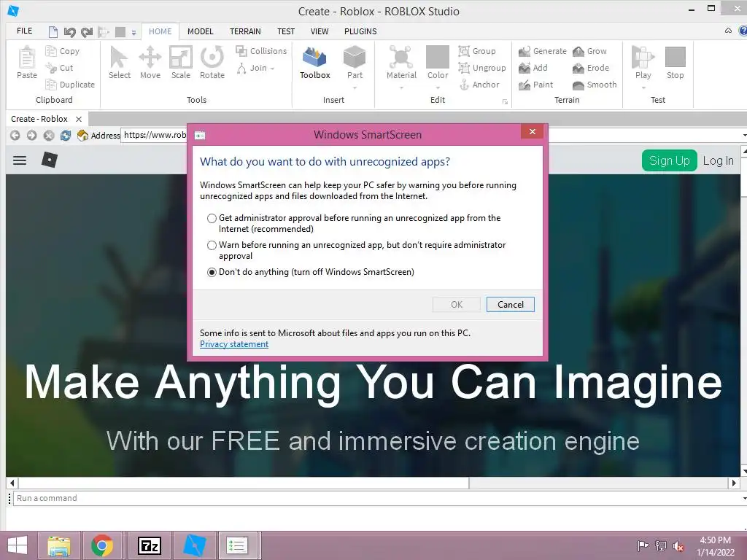The image size is (747, 560).
Task: Click the Stop test icon
Action: pyautogui.click(x=675, y=57)
